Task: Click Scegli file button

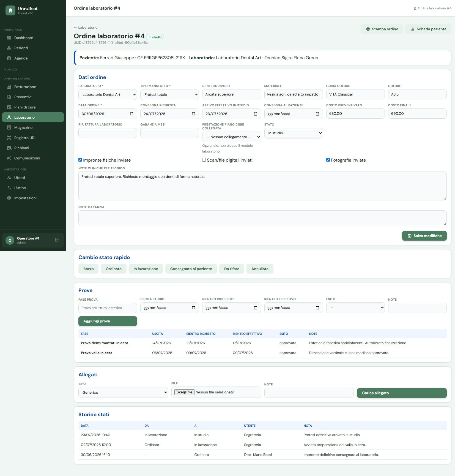Action: [x=184, y=392]
